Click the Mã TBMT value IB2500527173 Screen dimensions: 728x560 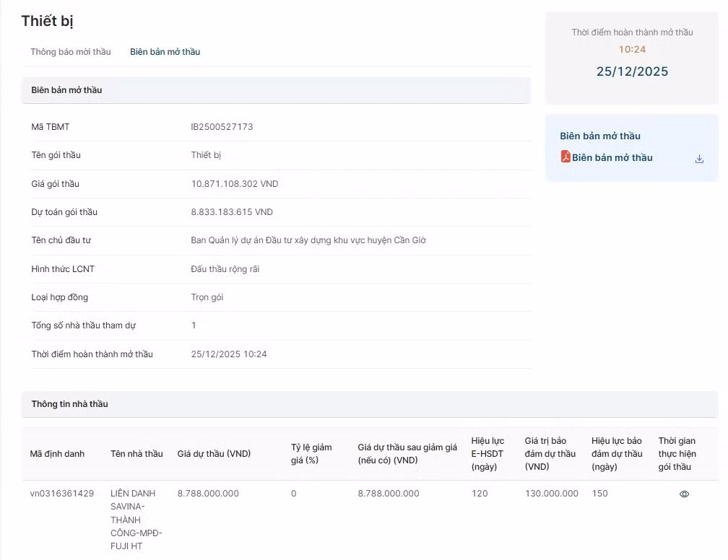coord(222,127)
